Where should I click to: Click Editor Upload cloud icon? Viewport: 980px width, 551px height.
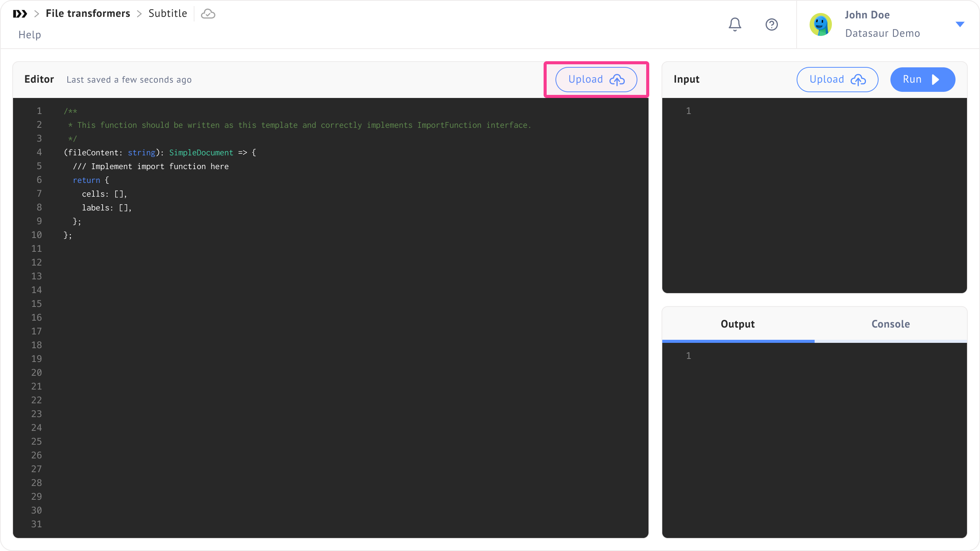point(617,80)
